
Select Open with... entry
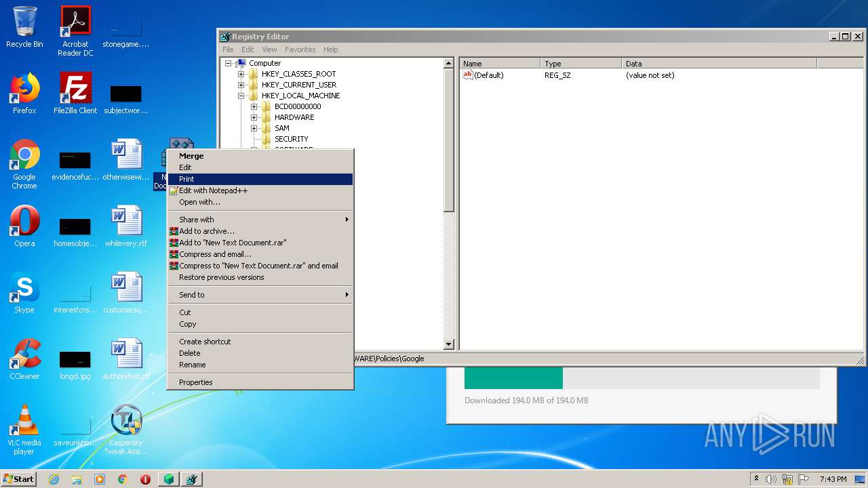click(260, 202)
